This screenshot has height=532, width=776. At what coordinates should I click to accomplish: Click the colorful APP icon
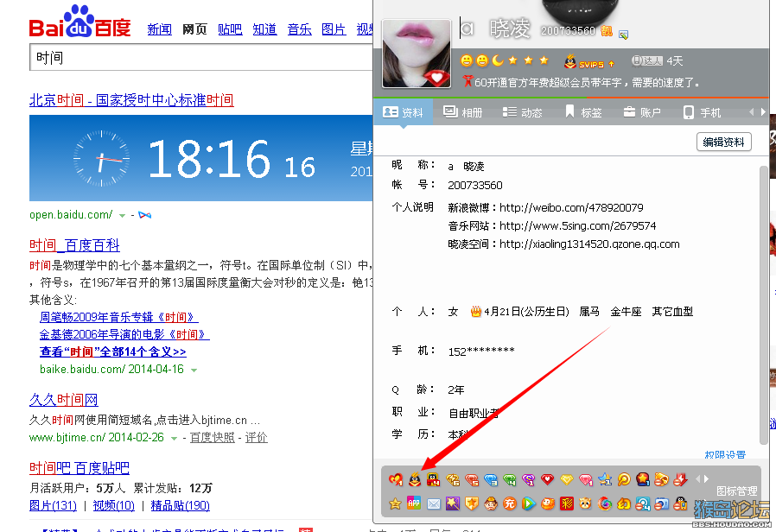pyautogui.click(x=414, y=503)
